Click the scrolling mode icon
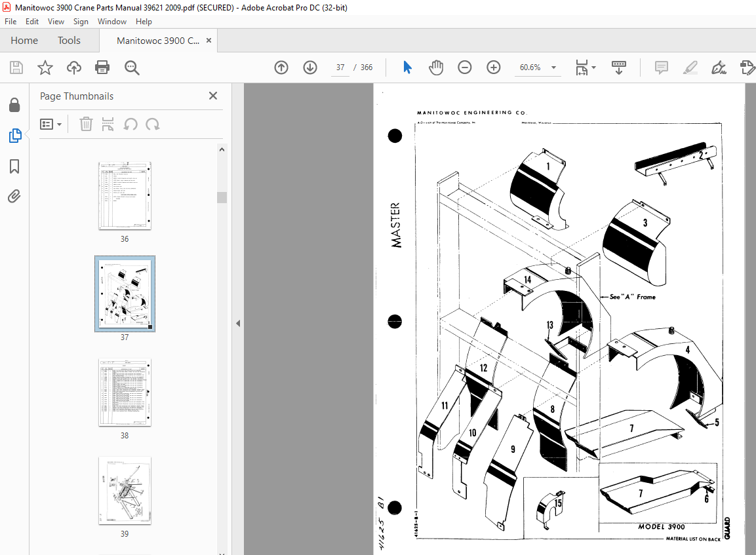The width and height of the screenshot is (756, 555). click(x=618, y=67)
